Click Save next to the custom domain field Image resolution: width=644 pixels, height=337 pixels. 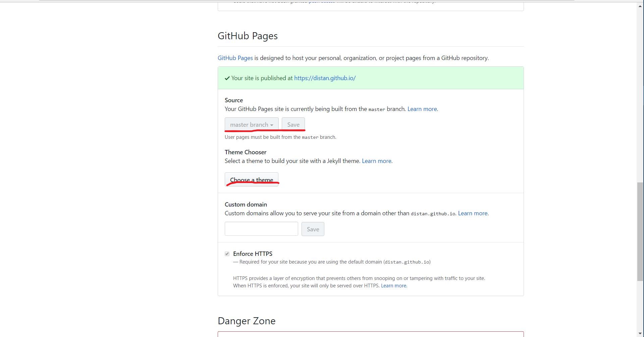[313, 229]
